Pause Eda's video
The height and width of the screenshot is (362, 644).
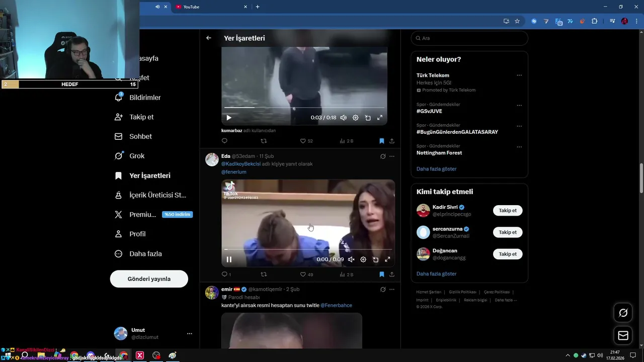[x=229, y=259]
